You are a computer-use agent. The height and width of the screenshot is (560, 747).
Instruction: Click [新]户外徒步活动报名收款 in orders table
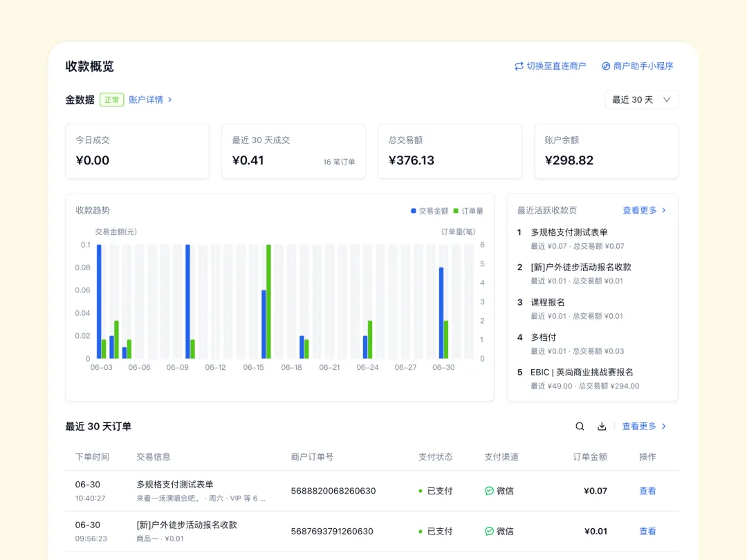(187, 525)
